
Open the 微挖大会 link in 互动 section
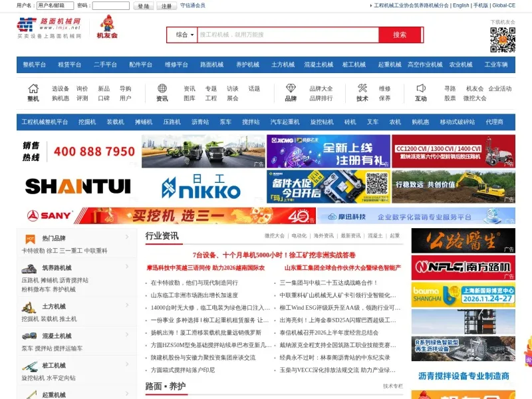point(475,98)
